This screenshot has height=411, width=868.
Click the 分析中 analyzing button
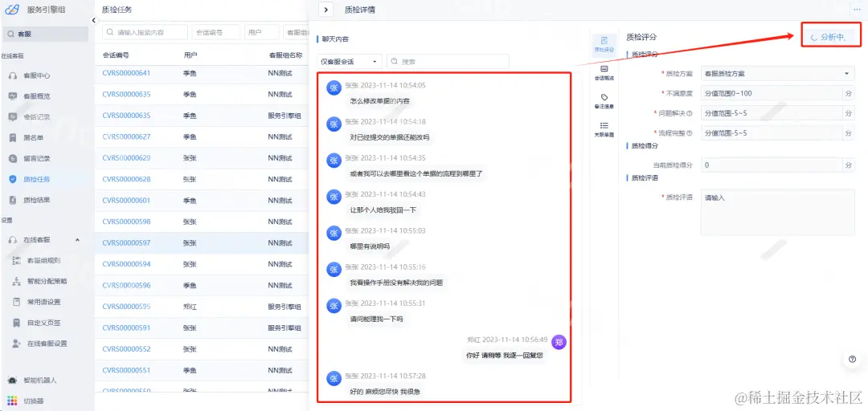tap(832, 37)
